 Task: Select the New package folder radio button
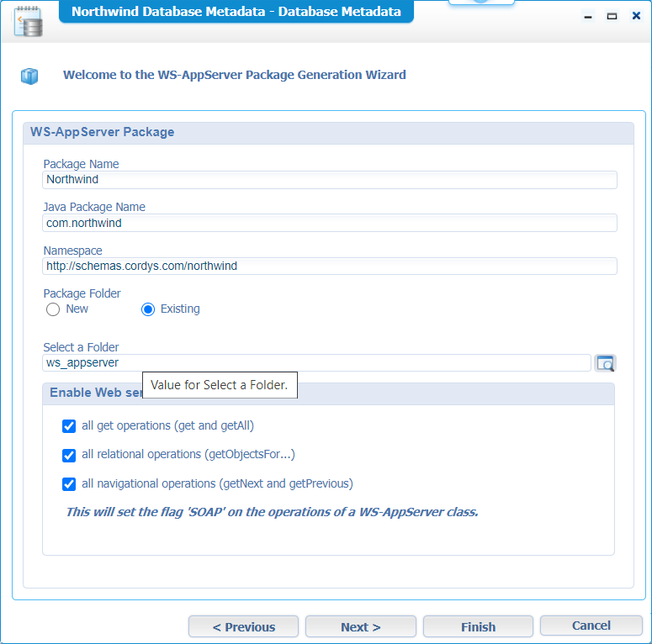[x=53, y=309]
